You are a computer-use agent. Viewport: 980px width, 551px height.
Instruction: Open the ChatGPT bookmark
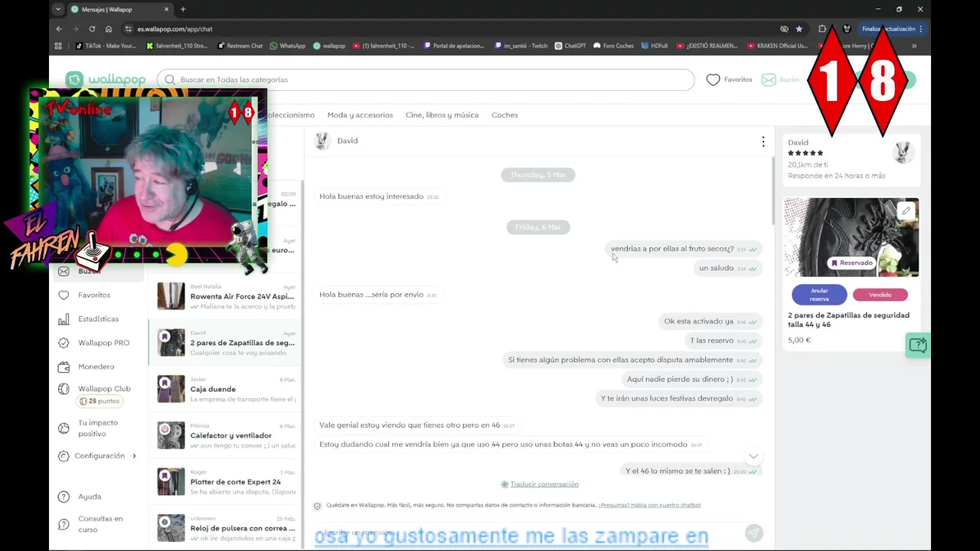[x=570, y=46]
